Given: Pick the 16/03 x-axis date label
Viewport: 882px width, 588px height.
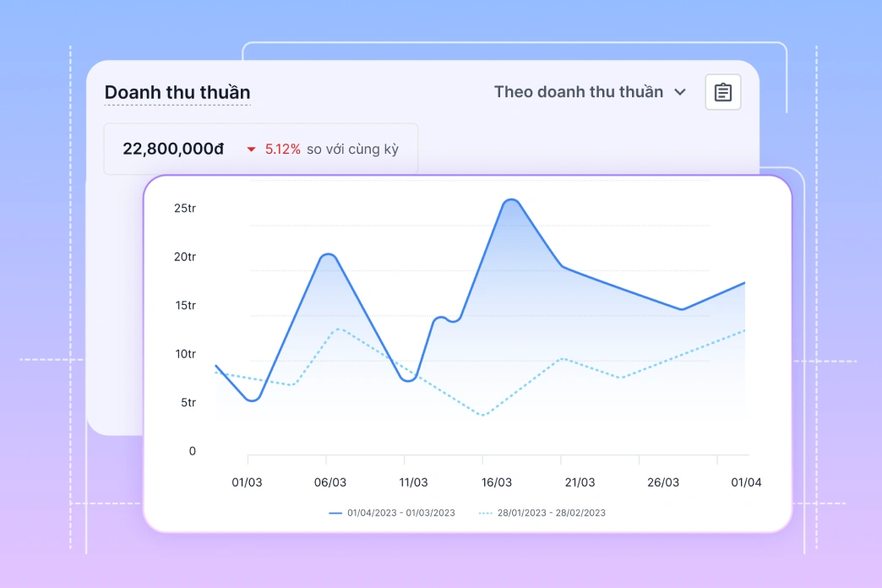Looking at the screenshot, I should (x=497, y=483).
